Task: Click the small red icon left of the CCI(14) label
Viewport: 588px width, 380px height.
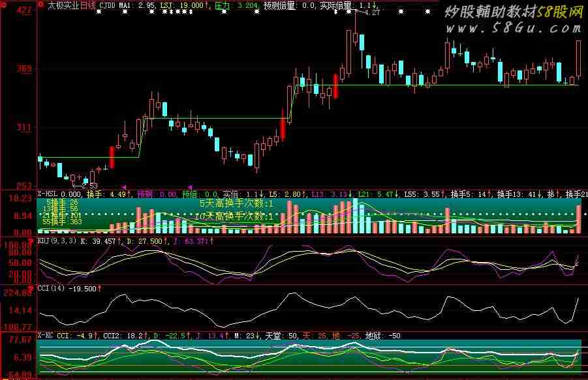Action: 31,288
